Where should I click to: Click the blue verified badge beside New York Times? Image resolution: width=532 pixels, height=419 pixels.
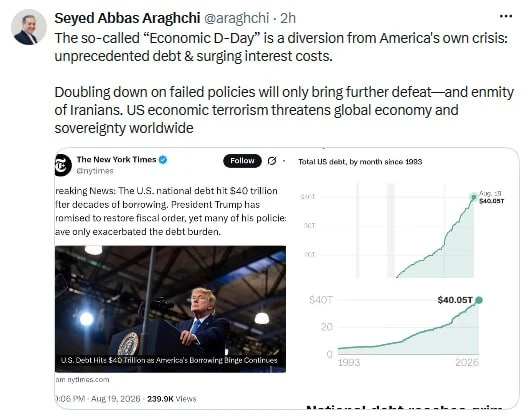pyautogui.click(x=163, y=159)
